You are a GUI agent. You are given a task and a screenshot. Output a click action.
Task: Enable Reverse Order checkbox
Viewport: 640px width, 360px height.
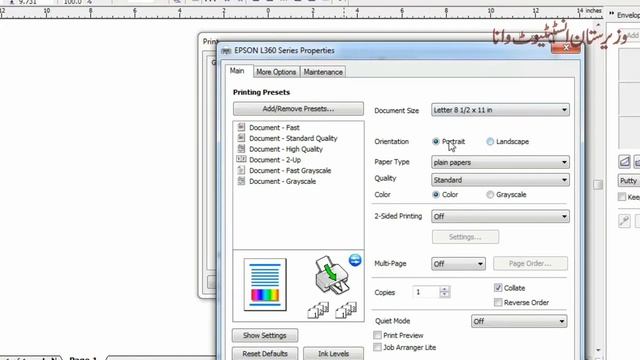point(498,302)
